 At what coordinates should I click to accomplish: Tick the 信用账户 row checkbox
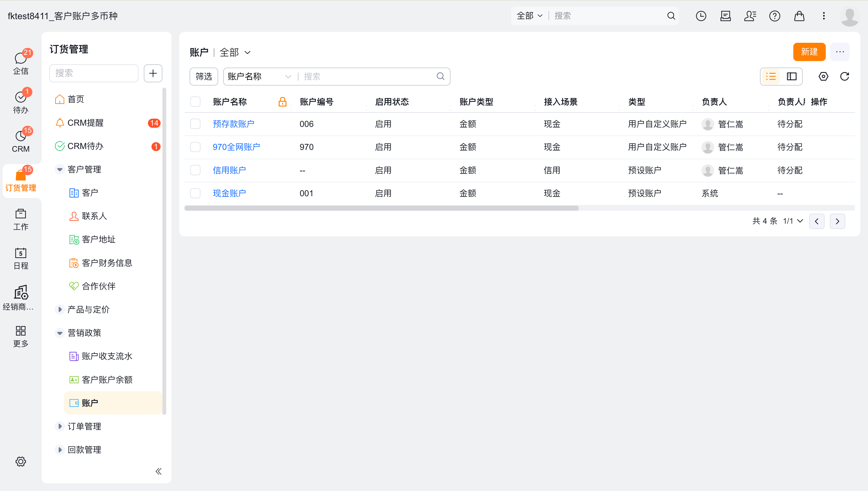click(195, 170)
